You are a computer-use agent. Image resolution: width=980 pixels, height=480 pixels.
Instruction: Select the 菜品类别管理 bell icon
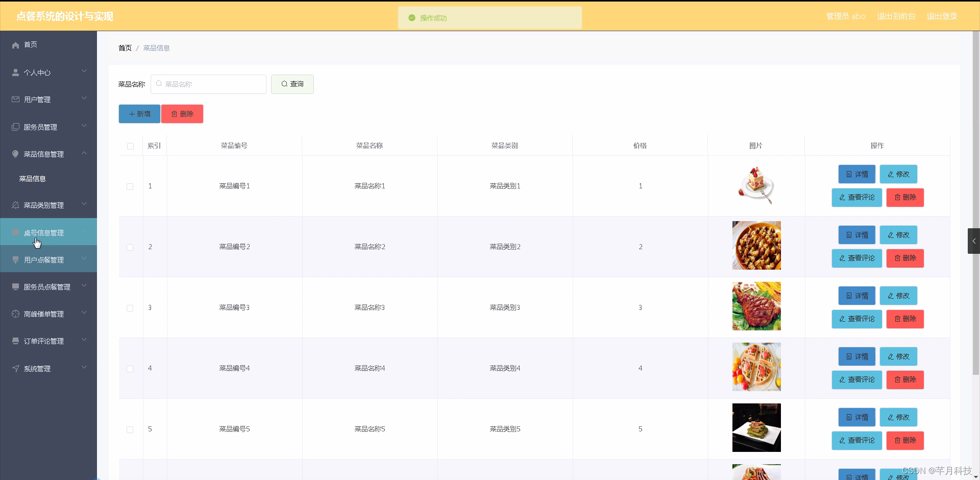(15, 205)
